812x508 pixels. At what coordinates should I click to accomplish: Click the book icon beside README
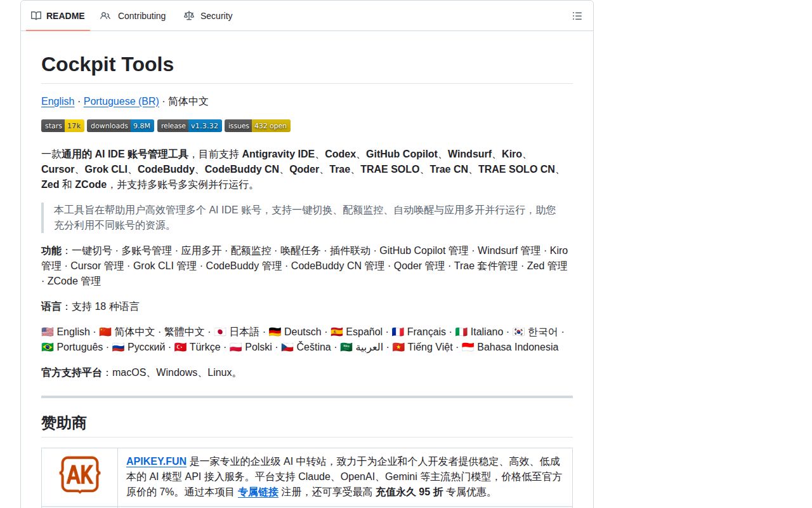point(36,16)
